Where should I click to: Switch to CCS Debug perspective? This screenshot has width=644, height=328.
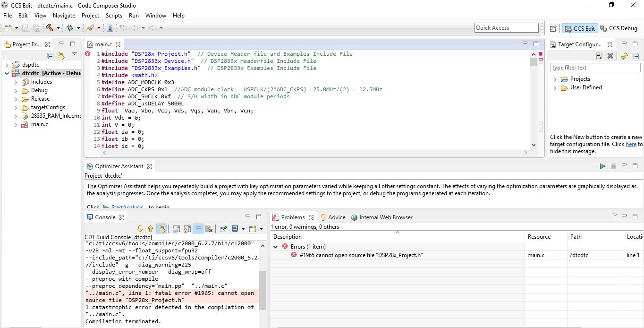tap(619, 28)
